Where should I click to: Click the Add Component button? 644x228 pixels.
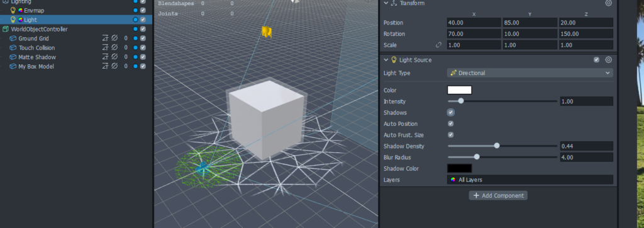[498, 195]
